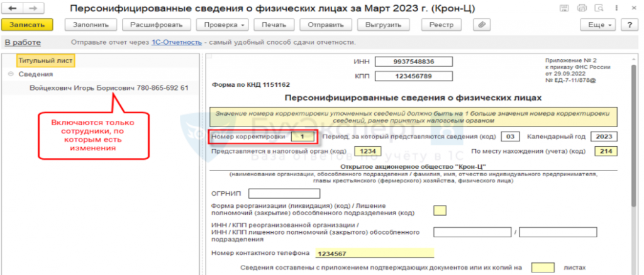Open the three-dot vertical menu icon
This screenshot has height=275, width=644.
click(616, 8)
